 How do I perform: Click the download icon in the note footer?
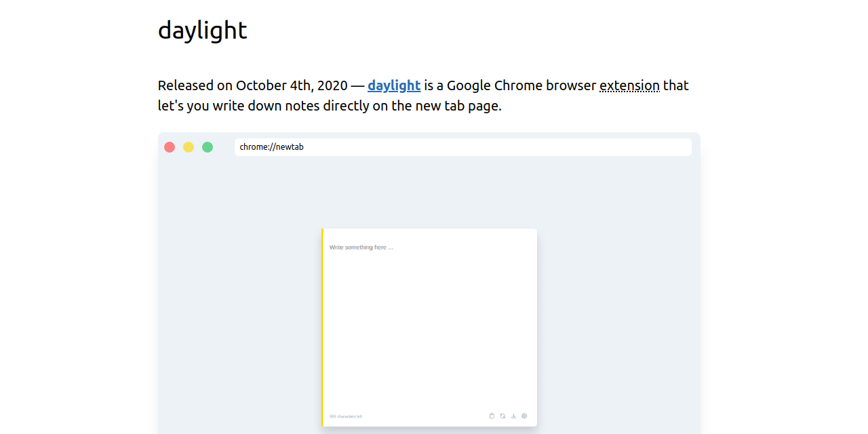[x=513, y=416]
